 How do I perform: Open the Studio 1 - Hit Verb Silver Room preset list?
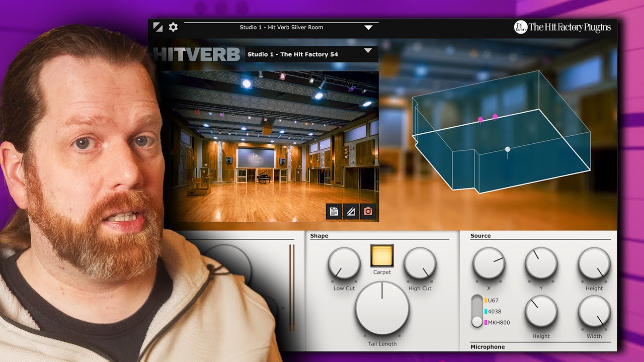(281, 27)
